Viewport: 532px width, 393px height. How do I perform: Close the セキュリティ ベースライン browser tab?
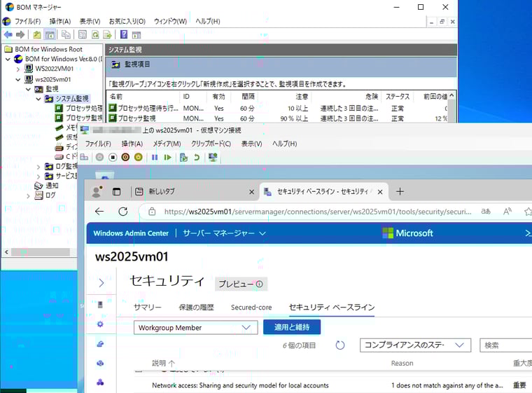[x=380, y=192]
